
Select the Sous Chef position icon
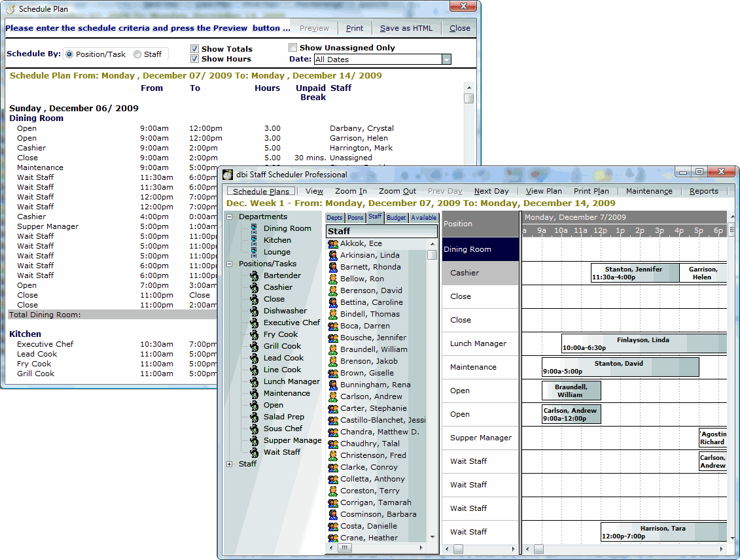tap(255, 429)
